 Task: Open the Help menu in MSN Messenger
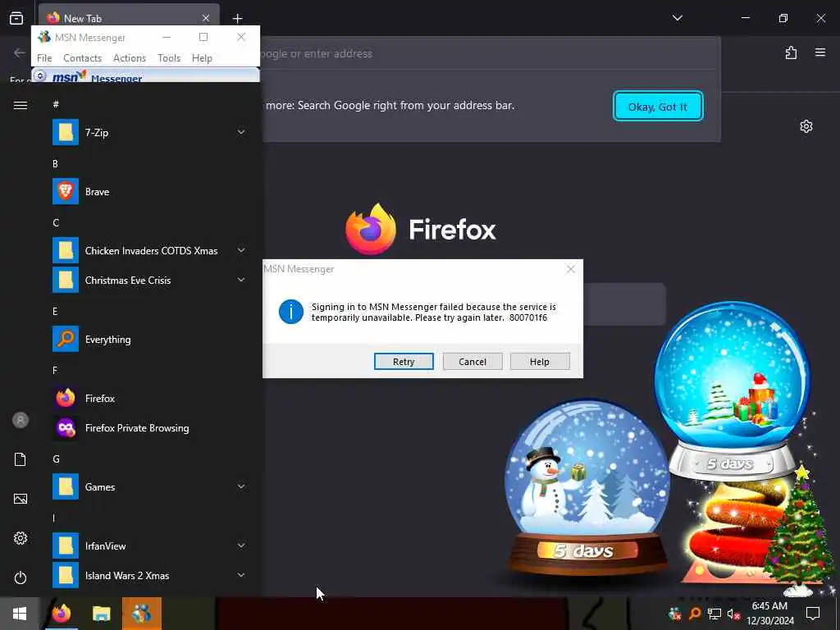pyautogui.click(x=202, y=58)
